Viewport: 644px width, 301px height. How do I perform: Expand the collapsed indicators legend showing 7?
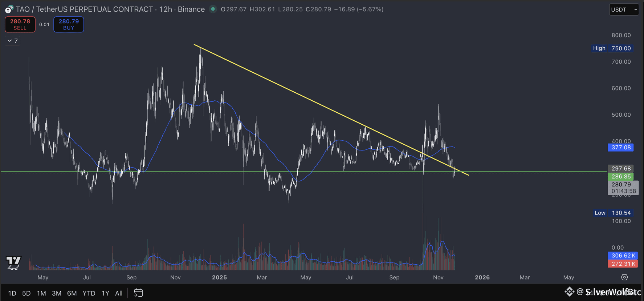pyautogui.click(x=13, y=41)
